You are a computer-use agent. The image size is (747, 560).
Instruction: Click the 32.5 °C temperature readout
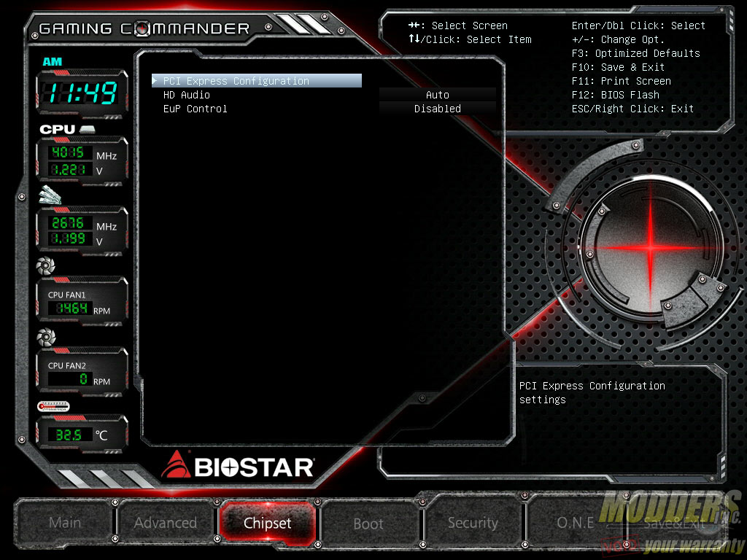(x=69, y=435)
